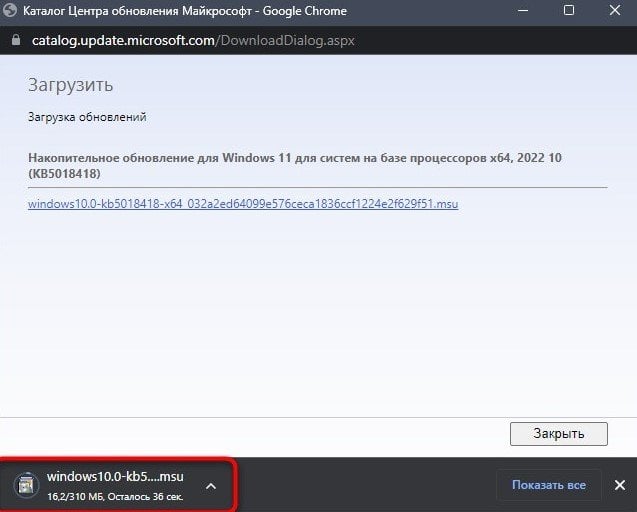Click the DownloadDialog.aspx path in the URL
Screen dimensions: 637x512
(285, 40)
